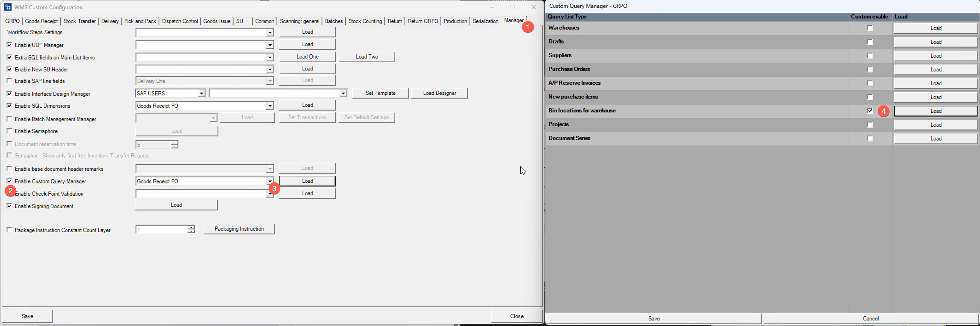Disable Enable Signing Document
980x326 pixels.
click(9, 206)
